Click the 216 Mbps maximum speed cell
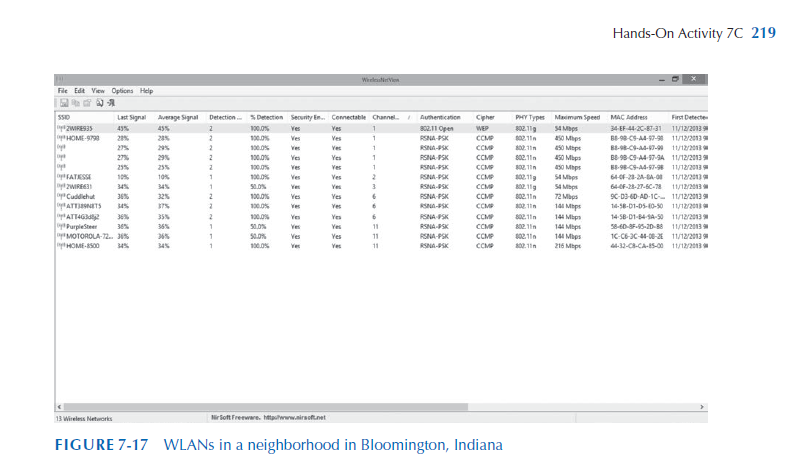 click(568, 246)
